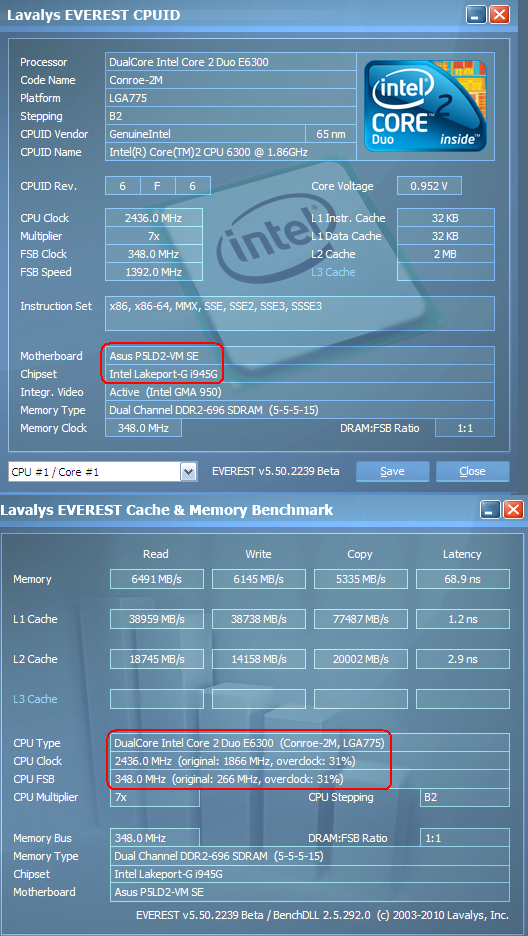528x936 pixels.
Task: Click the Memory Write result 6145 MB/s
Action: coord(259,579)
